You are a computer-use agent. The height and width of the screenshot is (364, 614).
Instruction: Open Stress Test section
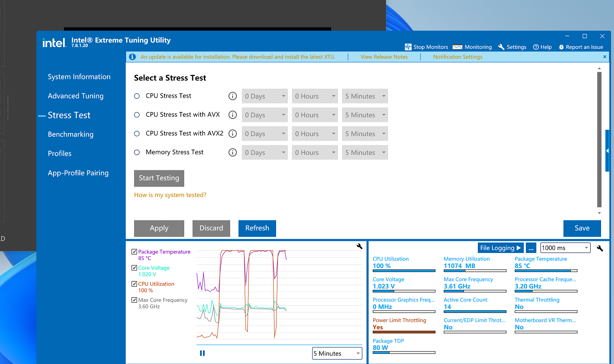coord(69,115)
